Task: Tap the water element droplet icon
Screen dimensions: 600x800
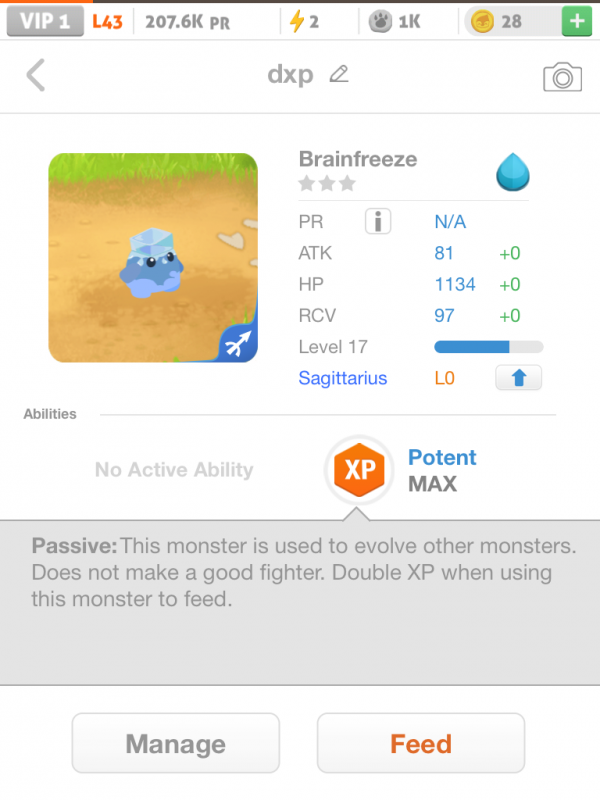Action: click(512, 174)
